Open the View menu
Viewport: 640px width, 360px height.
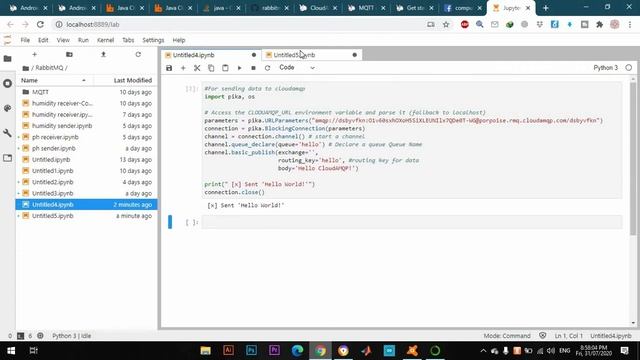point(63,40)
